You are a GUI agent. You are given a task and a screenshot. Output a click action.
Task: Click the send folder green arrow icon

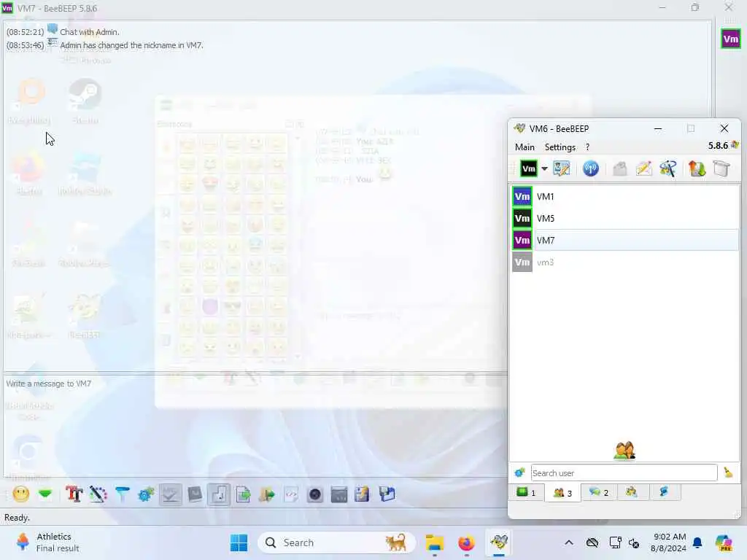click(267, 494)
